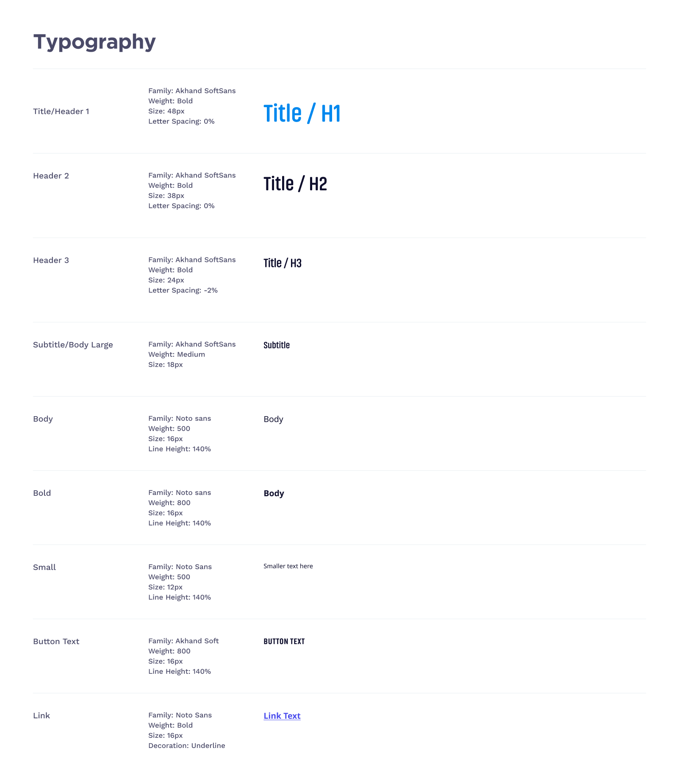
Task: Click the 'Weight: Medium' spec text
Action: [176, 354]
